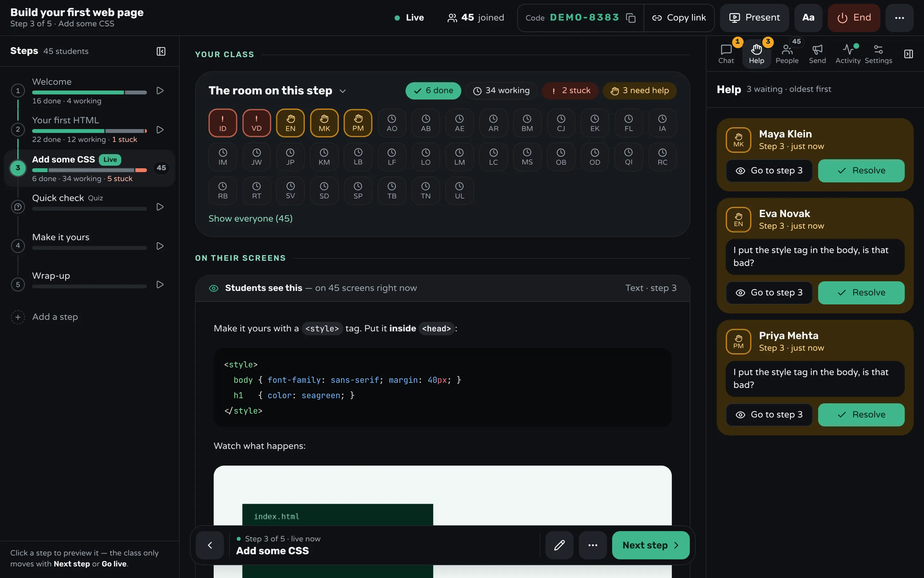
Task: Select stuck student VD tile
Action: pyautogui.click(x=257, y=123)
